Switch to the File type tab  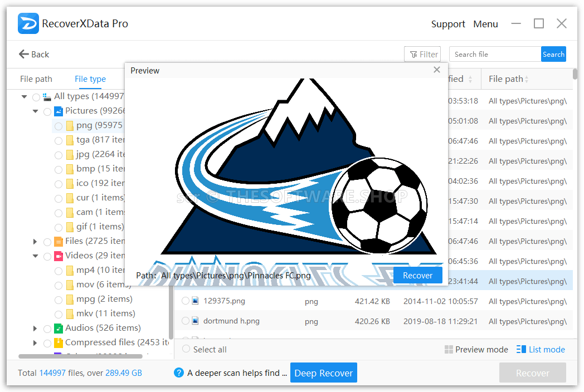pyautogui.click(x=90, y=79)
